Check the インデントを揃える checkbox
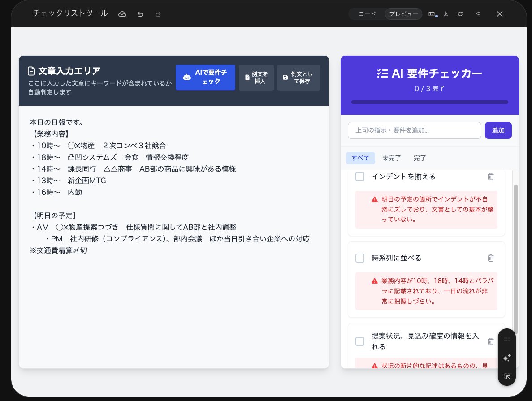The image size is (532, 401). tap(359, 177)
